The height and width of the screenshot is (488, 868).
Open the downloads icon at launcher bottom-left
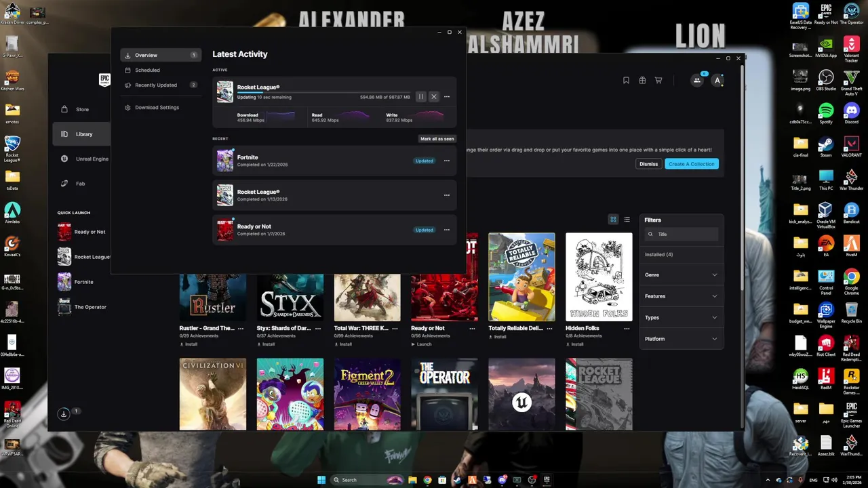64,413
